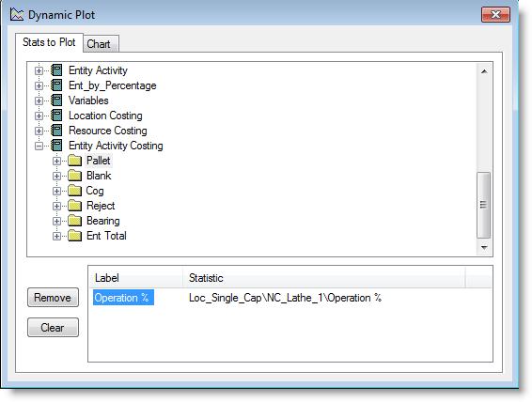Expand the Entity Activity tree node
The height and width of the screenshot is (402, 532).
pos(39,70)
